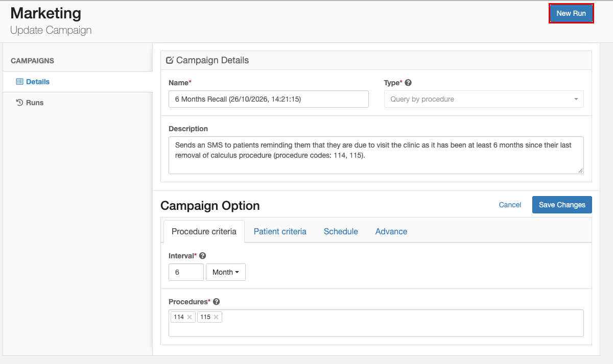Screen dimensions: 613x364
Task: Select the Procedure criteria tab
Action: tap(204, 231)
